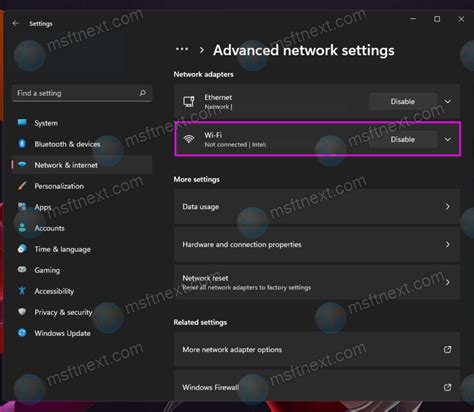Click 'Reset all network adapters' description
The image size is (474, 412).
point(247,287)
